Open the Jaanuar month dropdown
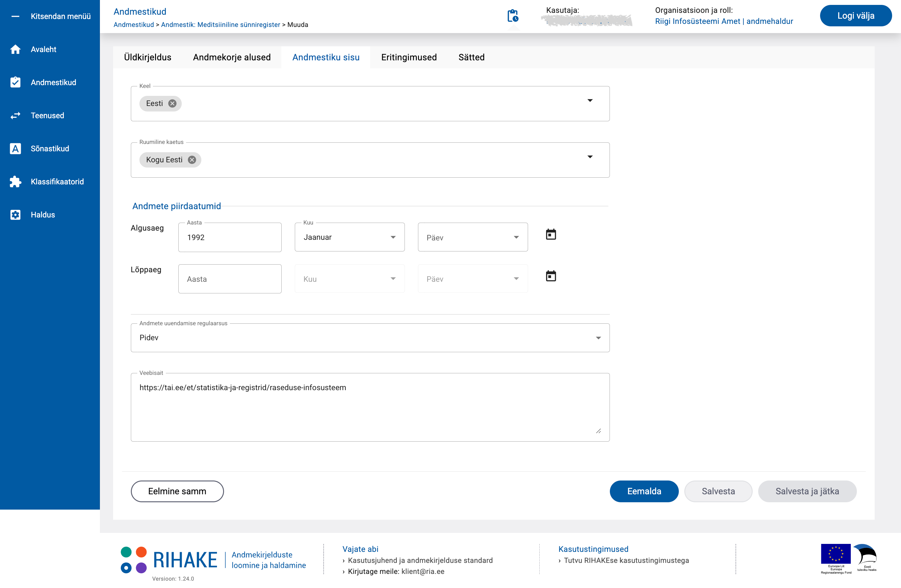The height and width of the screenshot is (588, 901). 349,237
